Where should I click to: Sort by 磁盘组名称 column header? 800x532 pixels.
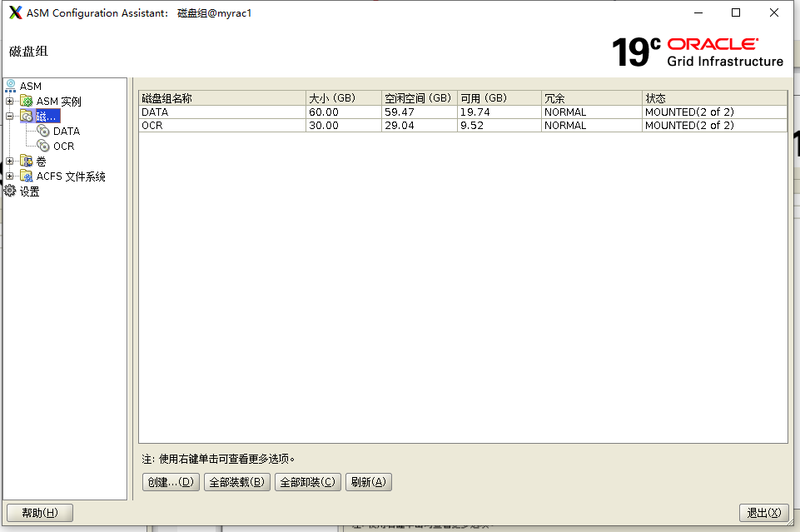pos(222,98)
